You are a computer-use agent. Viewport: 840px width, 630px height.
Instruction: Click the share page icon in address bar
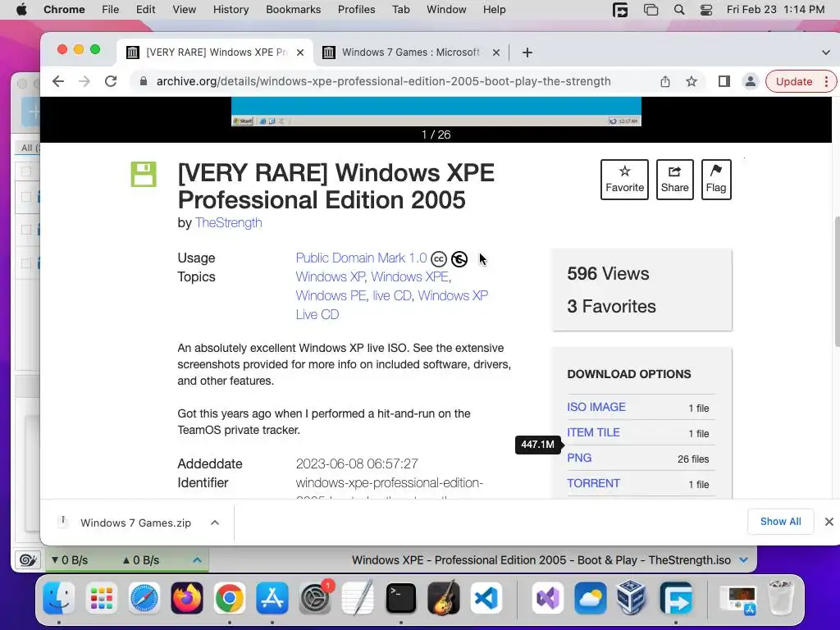pyautogui.click(x=664, y=81)
